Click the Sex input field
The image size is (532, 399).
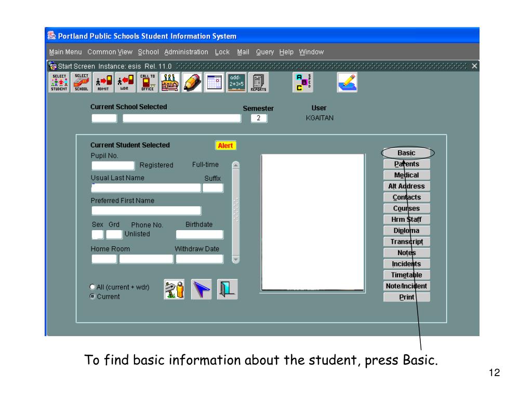(x=97, y=234)
